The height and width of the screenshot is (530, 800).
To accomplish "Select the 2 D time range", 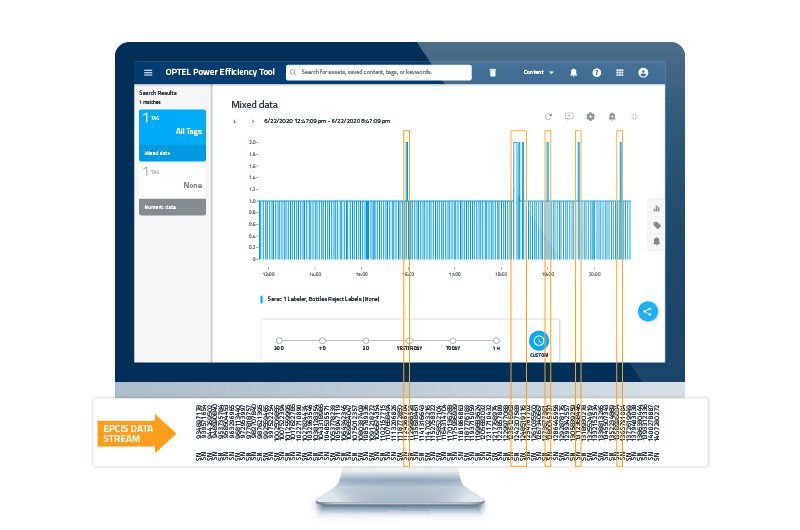I will [366, 343].
